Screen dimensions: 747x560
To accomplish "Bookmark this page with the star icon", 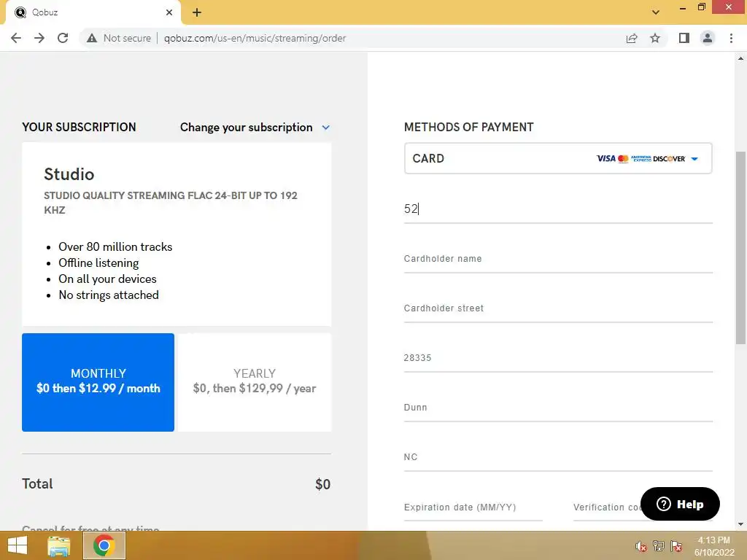I will pyautogui.click(x=655, y=38).
